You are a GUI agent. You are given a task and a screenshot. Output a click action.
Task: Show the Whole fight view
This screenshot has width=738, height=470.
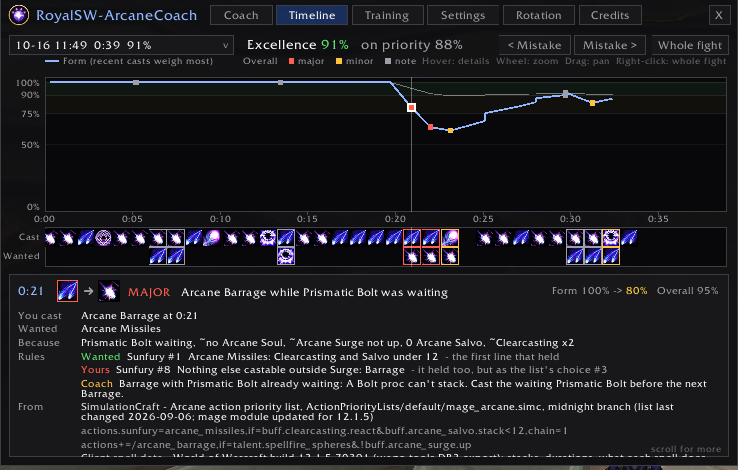pyautogui.click(x=690, y=45)
